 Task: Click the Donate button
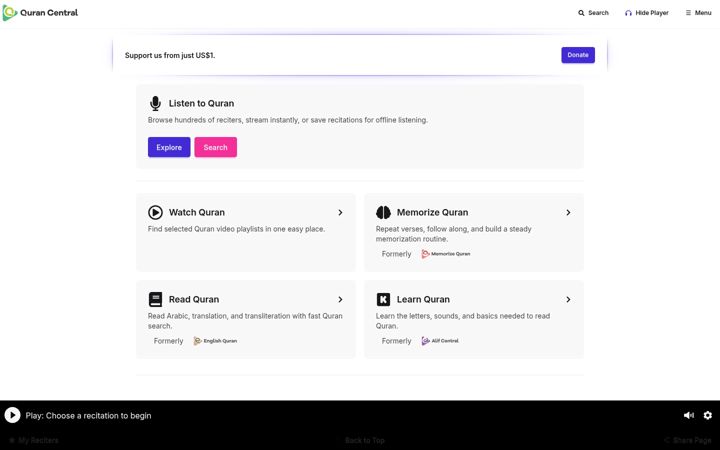pyautogui.click(x=578, y=55)
